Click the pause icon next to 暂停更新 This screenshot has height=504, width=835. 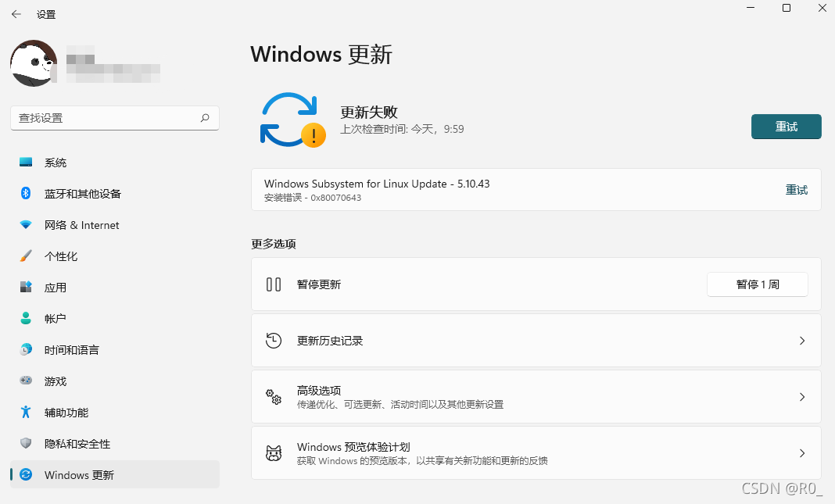[x=274, y=284]
